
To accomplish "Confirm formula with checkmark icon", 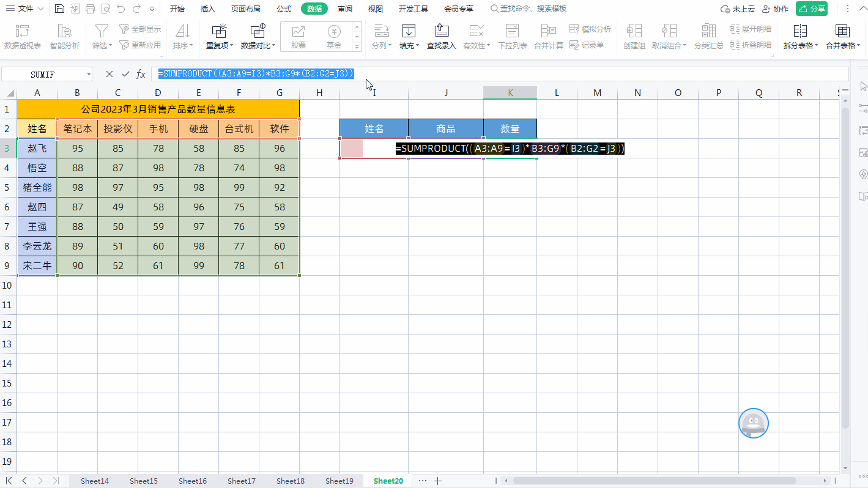I will point(125,74).
